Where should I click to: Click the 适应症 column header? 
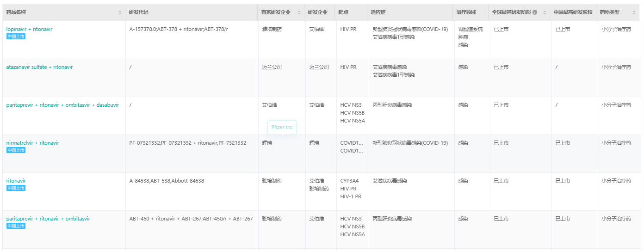[x=378, y=12]
